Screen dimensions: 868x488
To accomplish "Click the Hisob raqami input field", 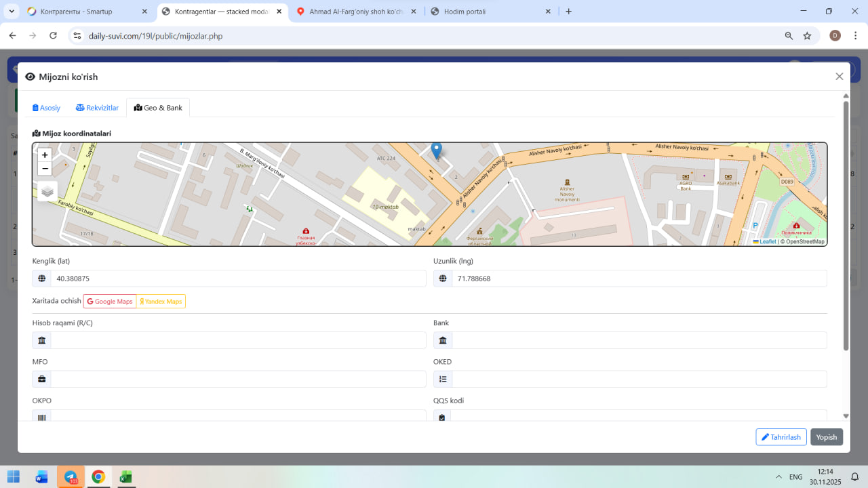I will tap(238, 340).
